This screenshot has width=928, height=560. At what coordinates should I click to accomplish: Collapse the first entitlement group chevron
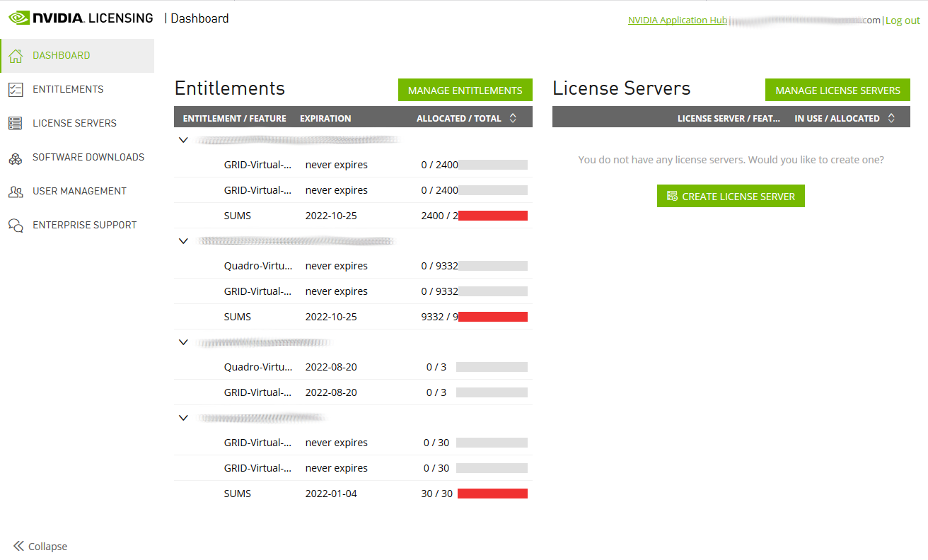[183, 140]
